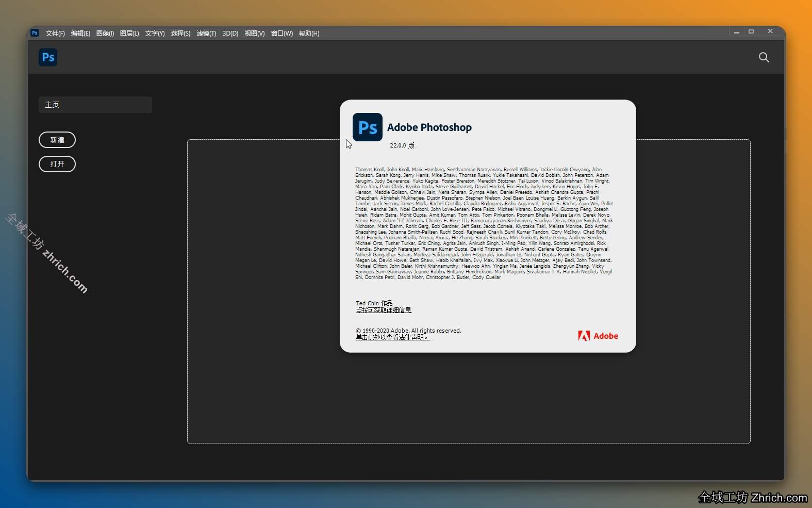Image resolution: width=812 pixels, height=508 pixels.
Task: Click the Ps logo in About dialog
Action: [368, 127]
